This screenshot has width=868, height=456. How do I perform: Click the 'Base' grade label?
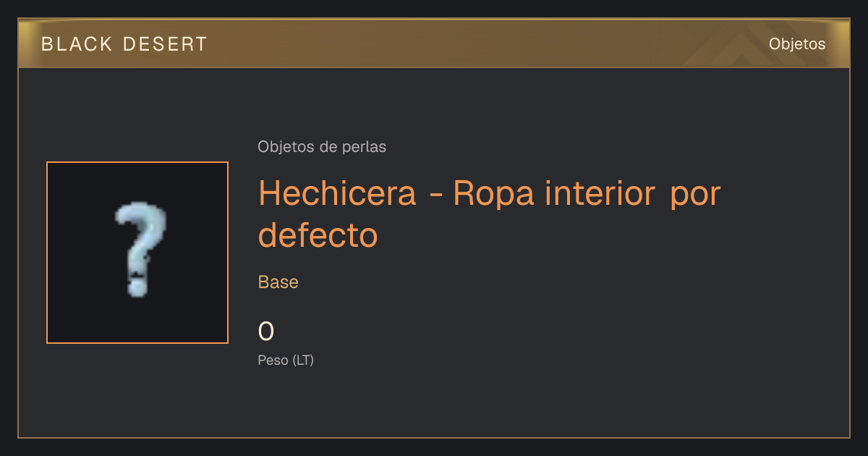pyautogui.click(x=278, y=282)
